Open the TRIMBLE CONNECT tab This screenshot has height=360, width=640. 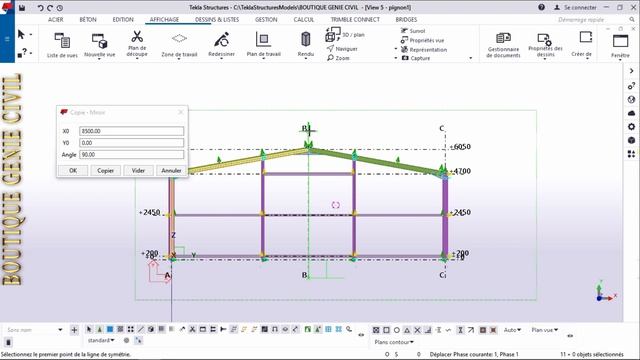click(x=355, y=20)
